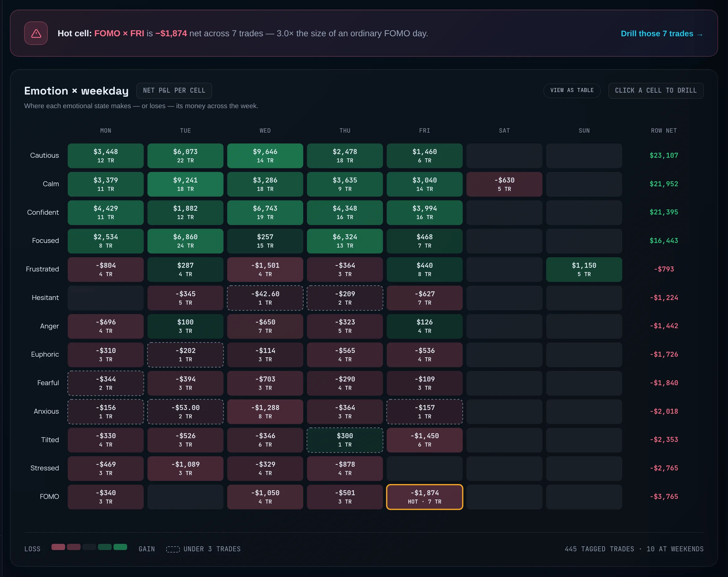
Task: Select Tilted Thursday $300 dashed cell
Action: 345,440
